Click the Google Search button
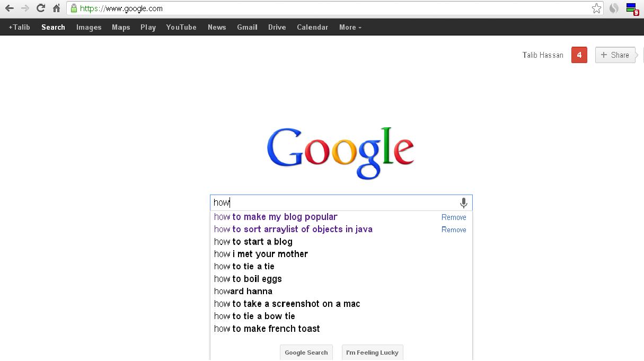This screenshot has height=361, width=644. pyautogui.click(x=306, y=352)
